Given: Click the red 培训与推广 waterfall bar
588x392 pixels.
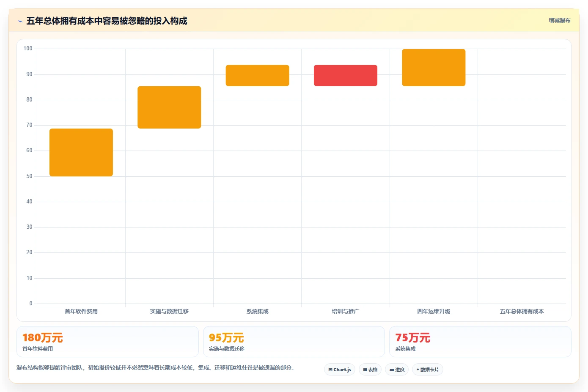Looking at the screenshot, I should pos(346,75).
